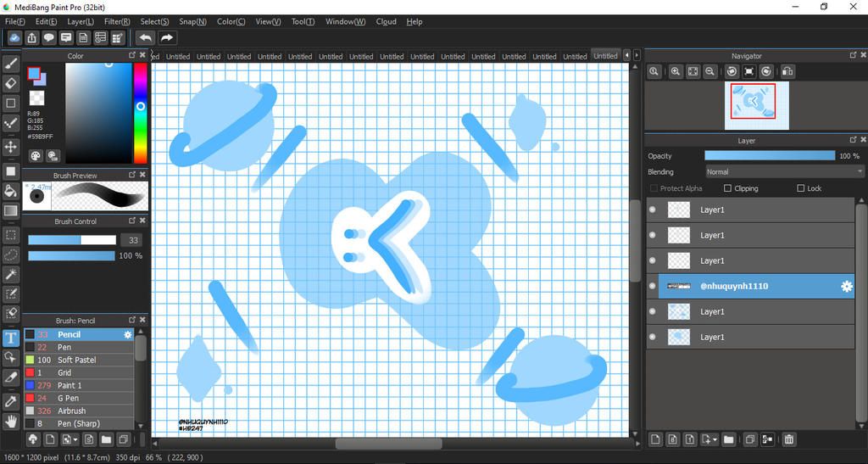Click the Redo arrow in toolbar
Image resolution: width=868 pixels, height=464 pixels.
click(x=166, y=37)
